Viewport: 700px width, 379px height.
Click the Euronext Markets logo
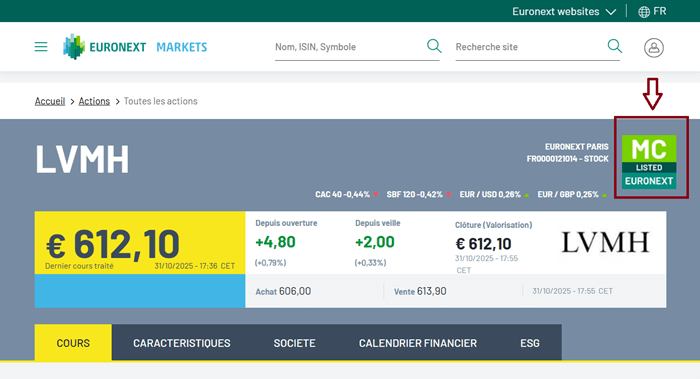click(x=135, y=47)
